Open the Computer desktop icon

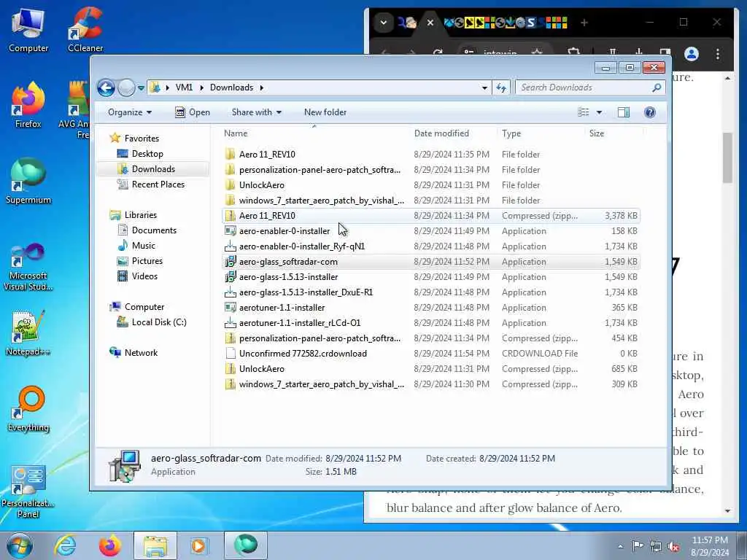click(x=28, y=29)
